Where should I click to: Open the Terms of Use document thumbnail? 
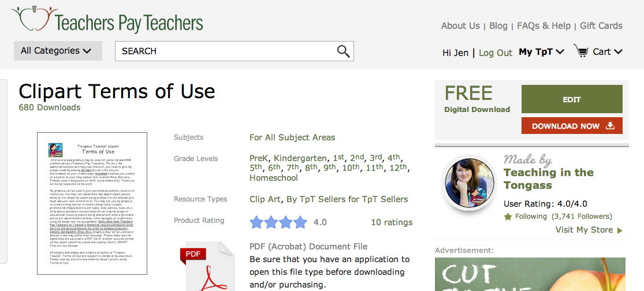pos(92,203)
